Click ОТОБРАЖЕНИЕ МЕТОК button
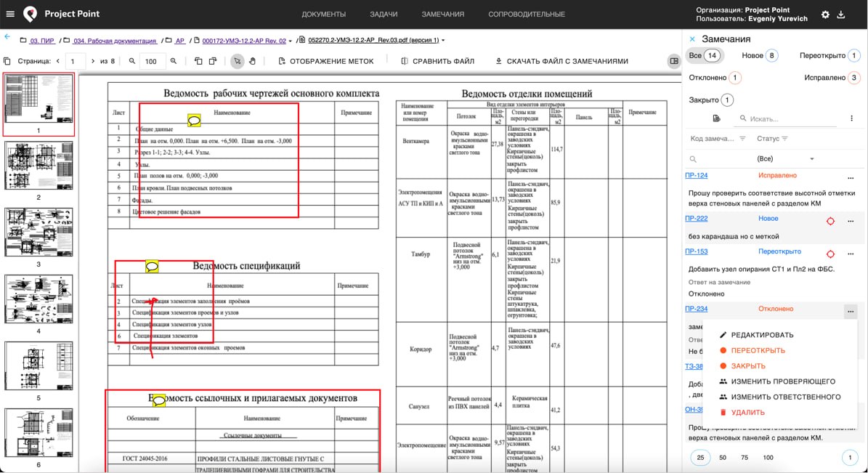The image size is (868, 473). pyautogui.click(x=326, y=61)
